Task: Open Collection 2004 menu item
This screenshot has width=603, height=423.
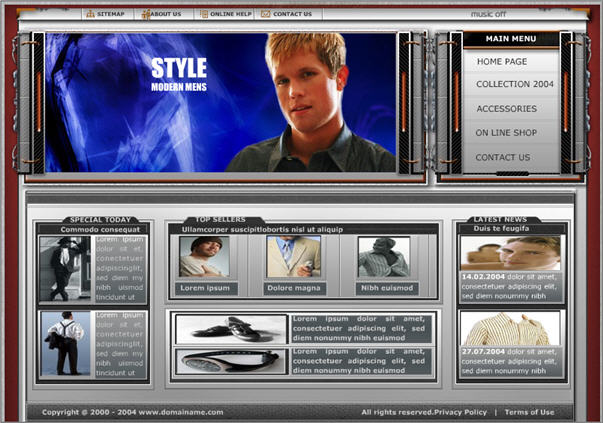Action: 514,85
